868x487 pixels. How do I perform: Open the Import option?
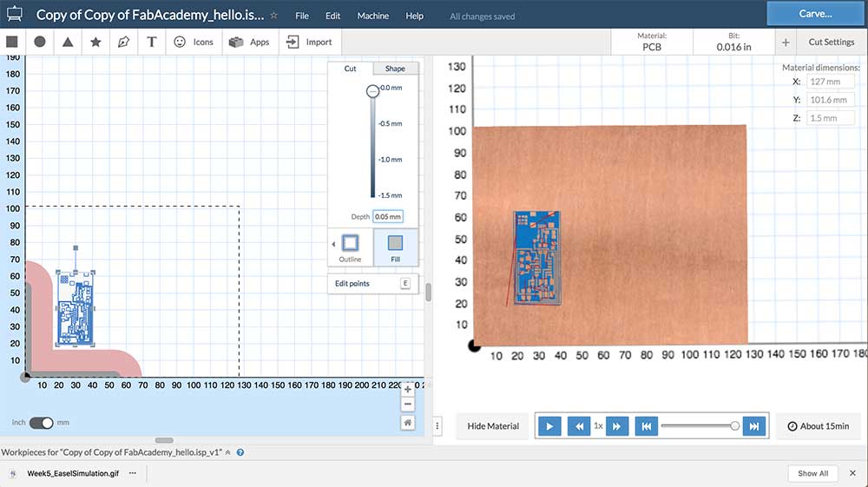point(309,42)
